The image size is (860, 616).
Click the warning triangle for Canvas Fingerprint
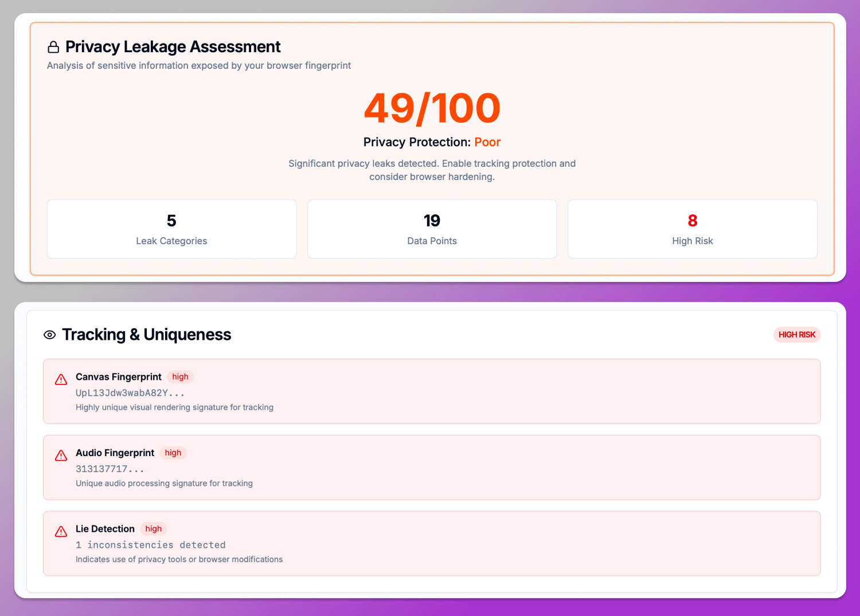tap(61, 379)
